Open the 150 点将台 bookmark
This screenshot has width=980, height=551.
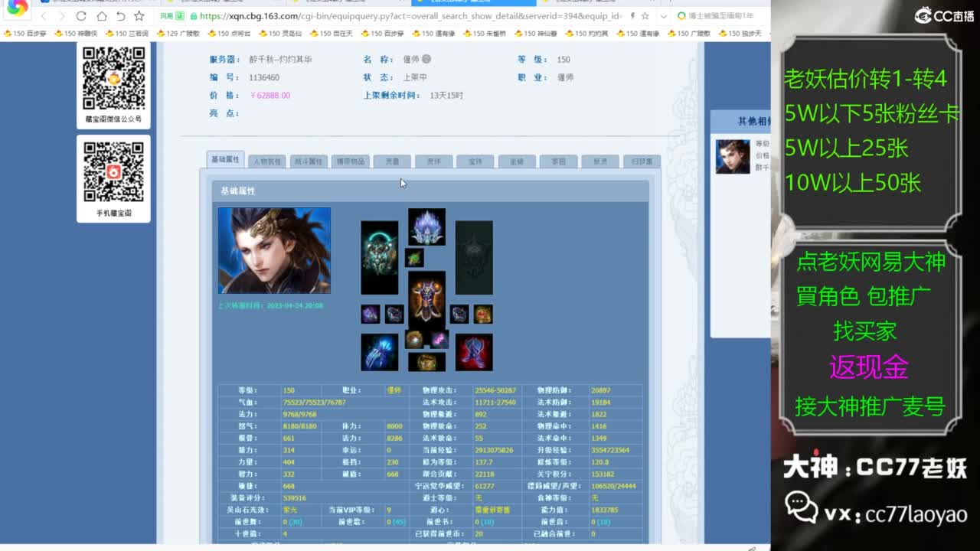coord(229,34)
